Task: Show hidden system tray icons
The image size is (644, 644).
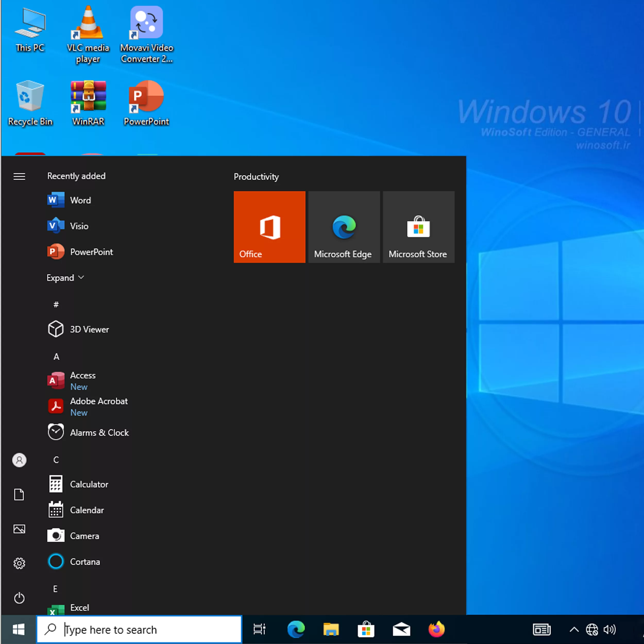Action: (574, 629)
